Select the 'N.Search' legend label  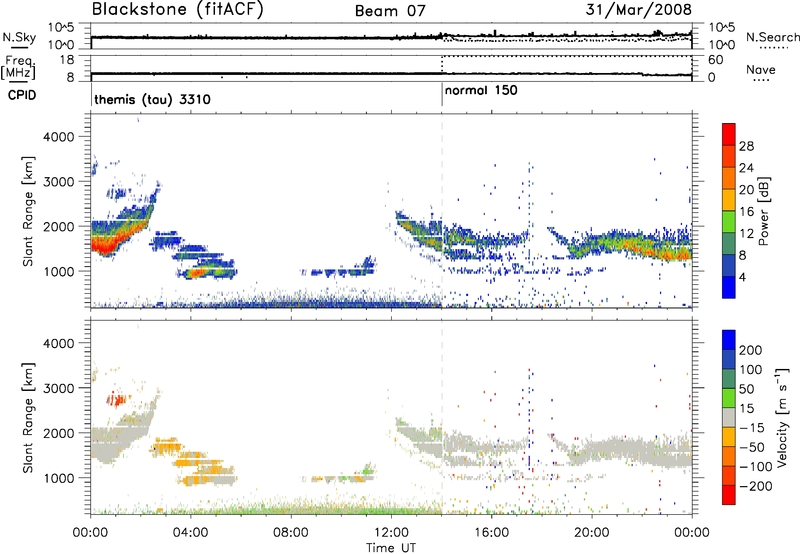pyautogui.click(x=772, y=37)
